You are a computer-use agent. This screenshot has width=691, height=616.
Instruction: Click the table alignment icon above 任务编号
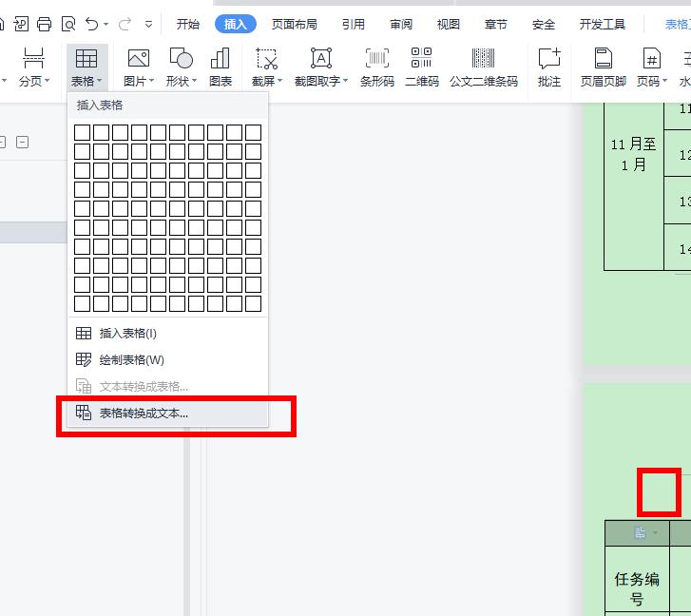click(640, 532)
